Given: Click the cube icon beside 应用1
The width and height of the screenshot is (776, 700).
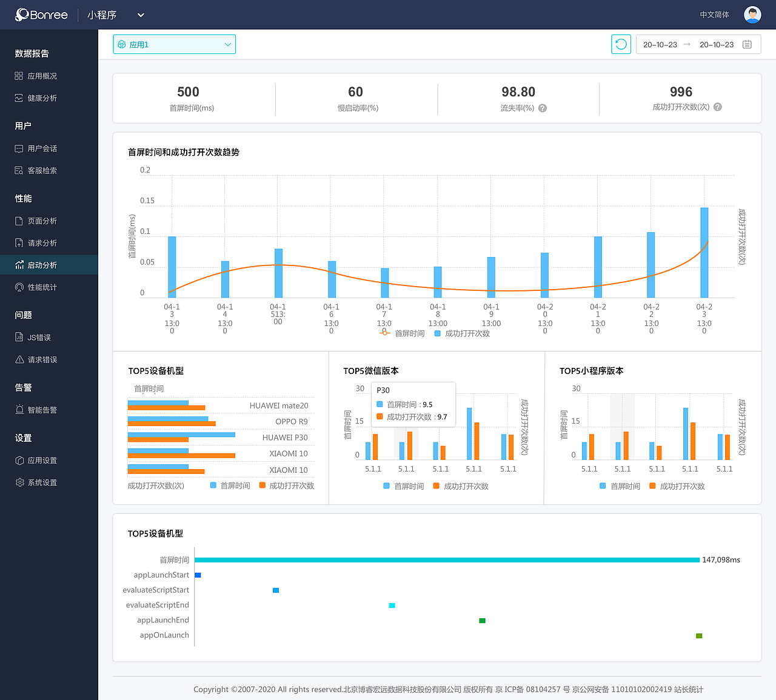Looking at the screenshot, I should (122, 44).
